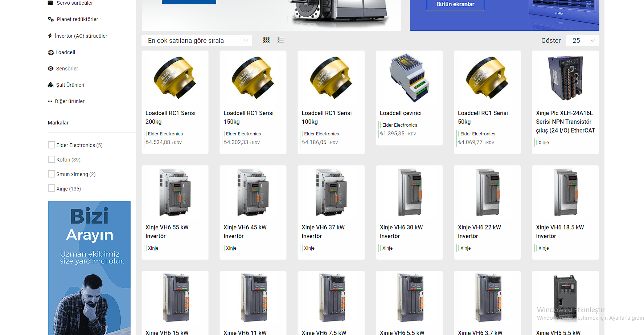Click the Planet redüktörler gears icon
The image size is (644, 335).
tap(51, 19)
